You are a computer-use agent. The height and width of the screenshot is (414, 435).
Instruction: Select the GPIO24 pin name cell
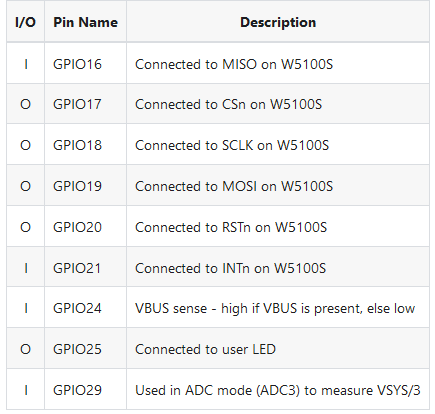85,308
